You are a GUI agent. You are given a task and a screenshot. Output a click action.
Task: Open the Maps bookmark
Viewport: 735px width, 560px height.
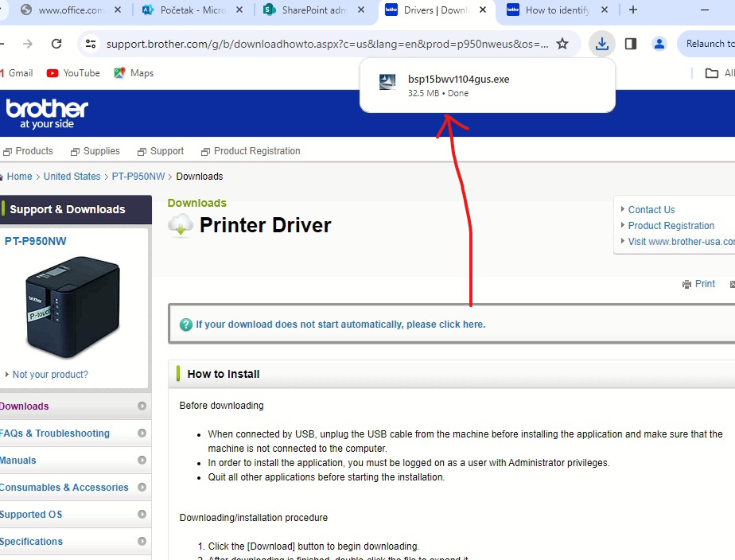[x=134, y=73]
